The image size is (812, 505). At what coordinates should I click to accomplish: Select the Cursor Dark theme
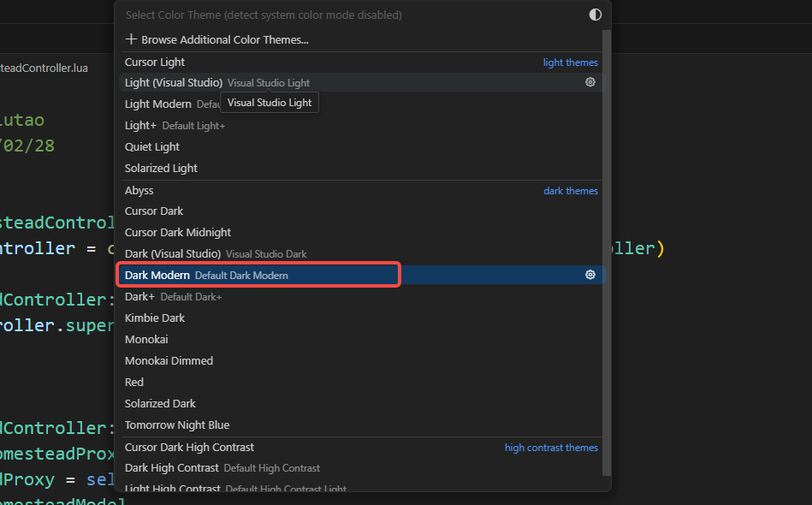coord(361,211)
